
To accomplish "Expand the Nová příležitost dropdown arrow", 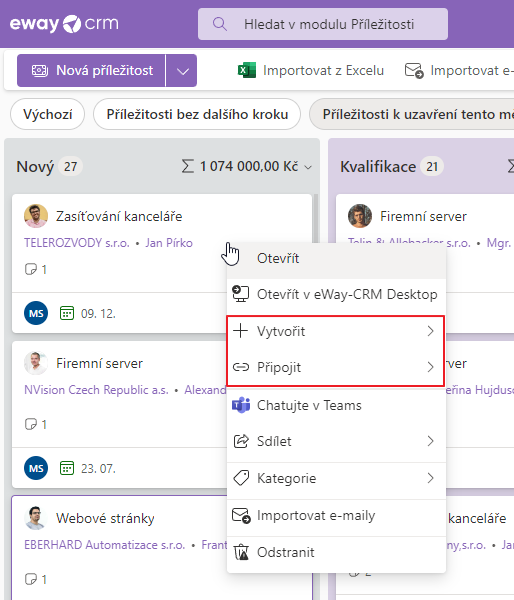I will (x=182, y=70).
